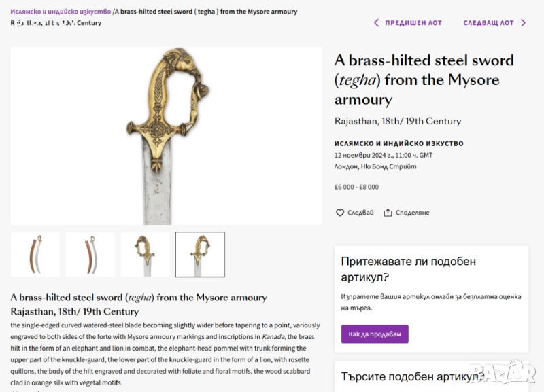544x392 pixels.
Task: Click the £6 000 - £8 000 estimate
Action: 356,187
